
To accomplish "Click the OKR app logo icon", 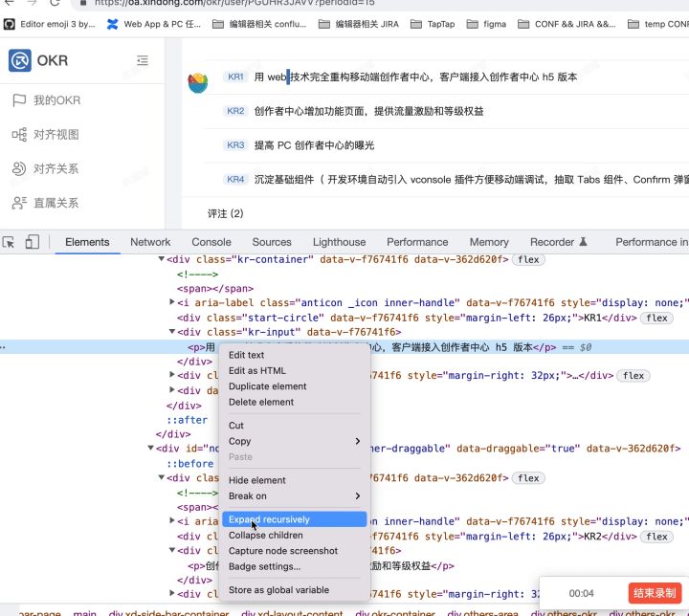I will 20,60.
